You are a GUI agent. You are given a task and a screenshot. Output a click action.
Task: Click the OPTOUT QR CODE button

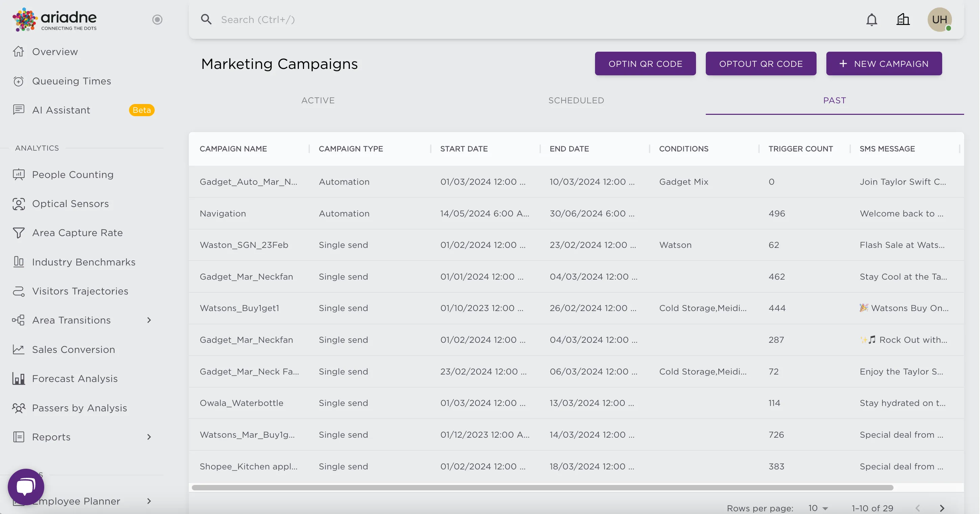pyautogui.click(x=761, y=63)
